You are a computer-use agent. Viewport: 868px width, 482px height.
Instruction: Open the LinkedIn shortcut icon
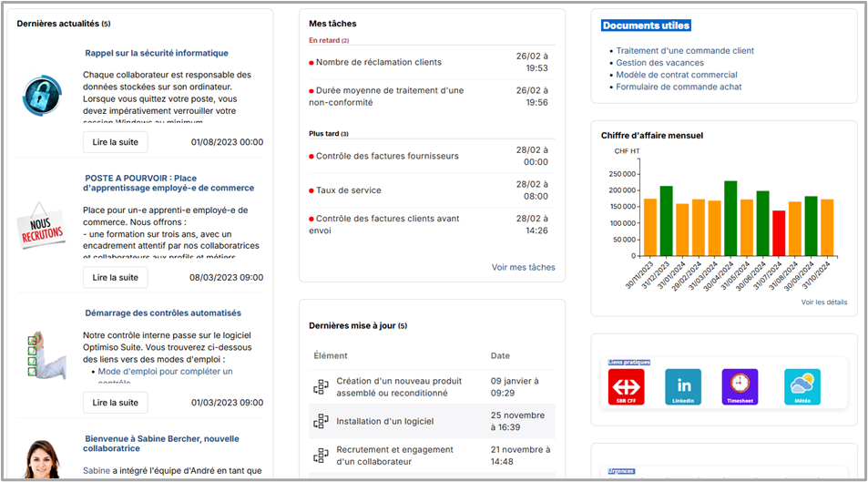(x=683, y=385)
